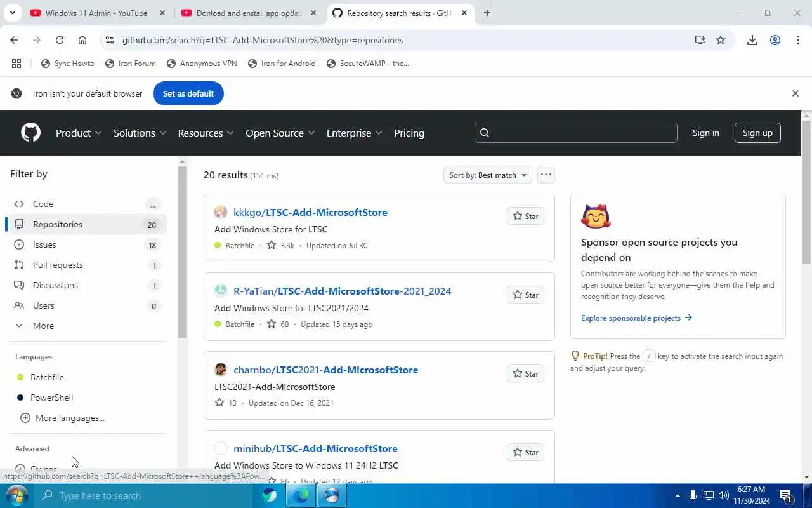Open Sync Howto bookmark

pyautogui.click(x=68, y=63)
